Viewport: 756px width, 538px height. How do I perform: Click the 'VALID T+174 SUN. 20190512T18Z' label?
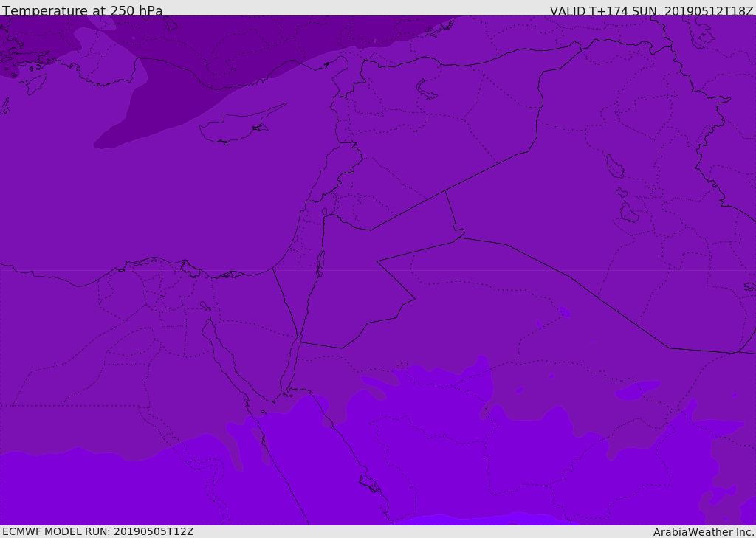tap(652, 10)
